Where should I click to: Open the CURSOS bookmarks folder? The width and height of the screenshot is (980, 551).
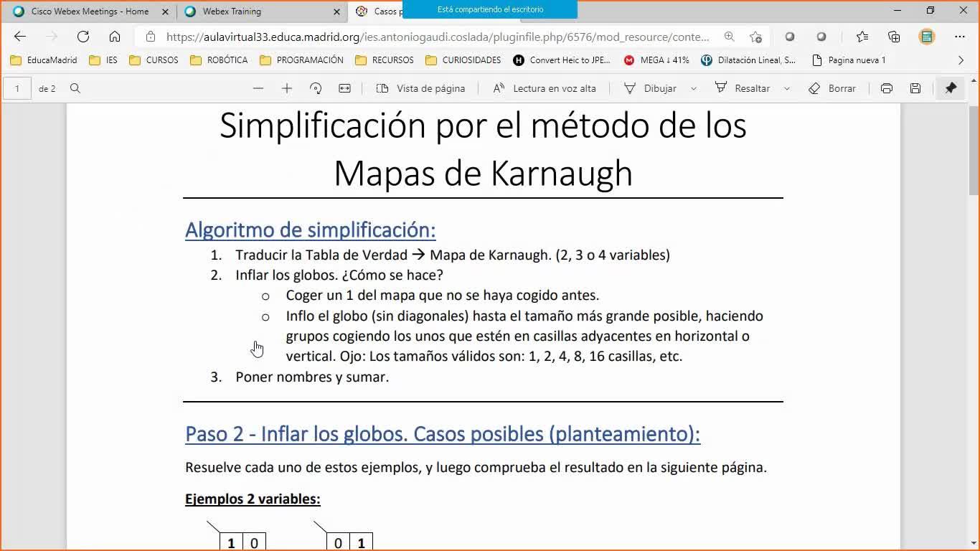click(154, 60)
